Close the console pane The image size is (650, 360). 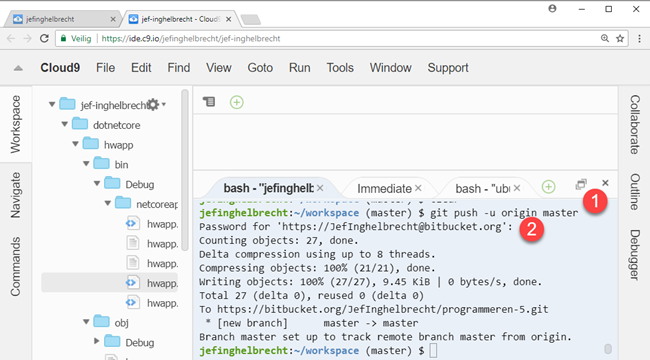[605, 183]
